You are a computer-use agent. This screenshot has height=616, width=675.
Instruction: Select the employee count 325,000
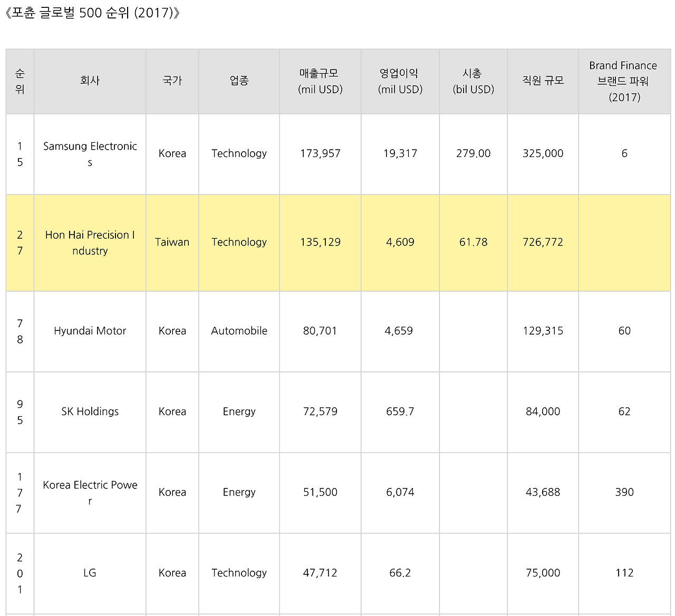tap(543, 154)
